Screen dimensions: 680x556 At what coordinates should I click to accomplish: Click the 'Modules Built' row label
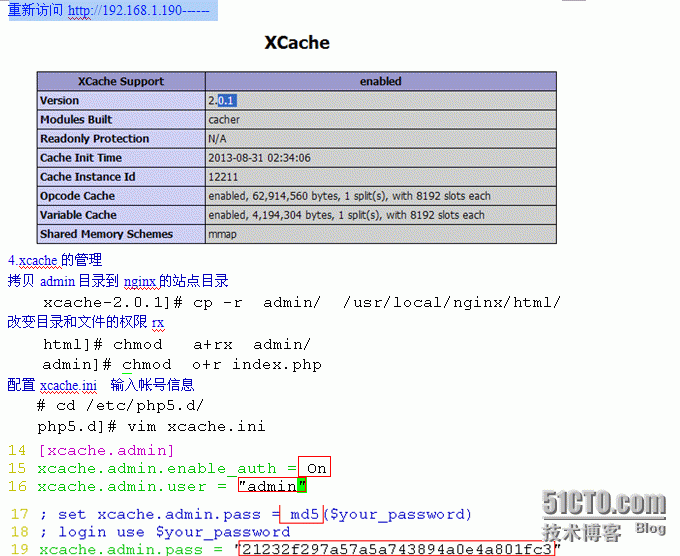76,120
